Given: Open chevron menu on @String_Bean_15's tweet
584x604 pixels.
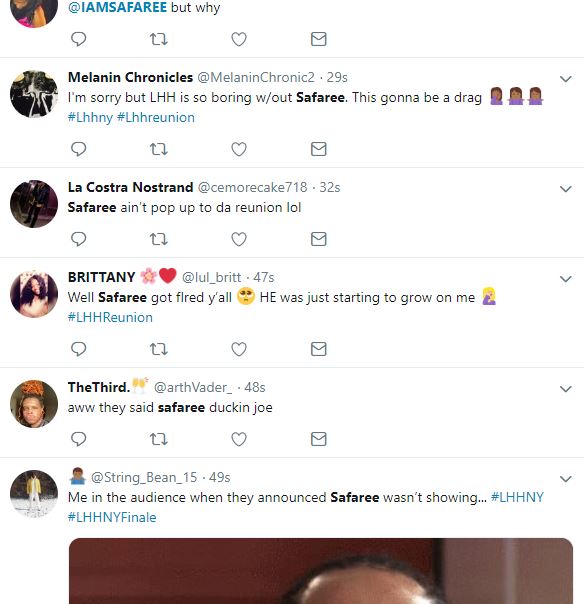Looking at the screenshot, I should coord(565,479).
